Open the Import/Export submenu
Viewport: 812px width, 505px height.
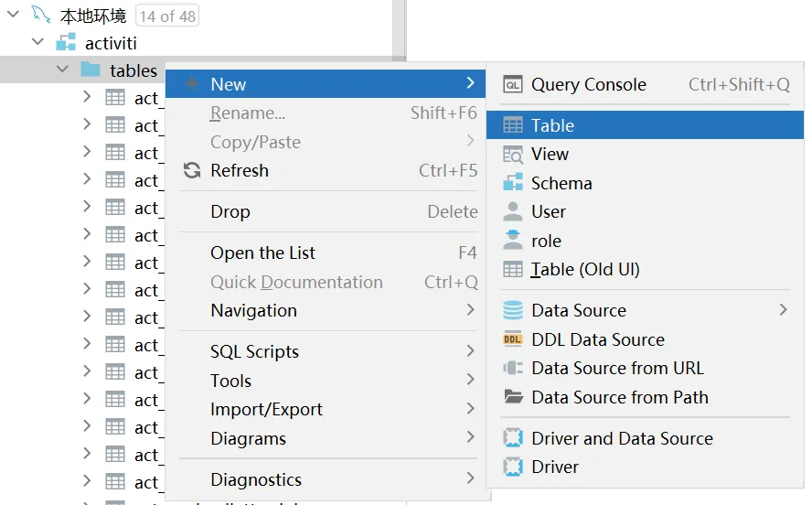(266, 409)
